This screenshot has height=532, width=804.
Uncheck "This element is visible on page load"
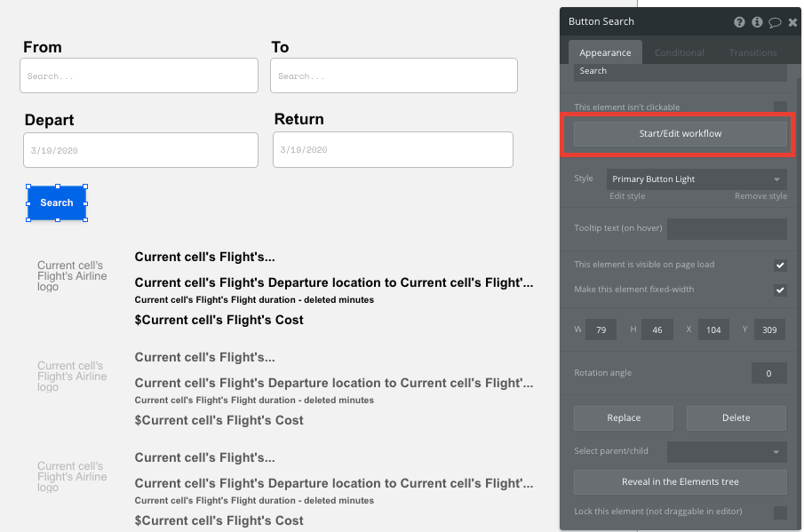(x=780, y=265)
